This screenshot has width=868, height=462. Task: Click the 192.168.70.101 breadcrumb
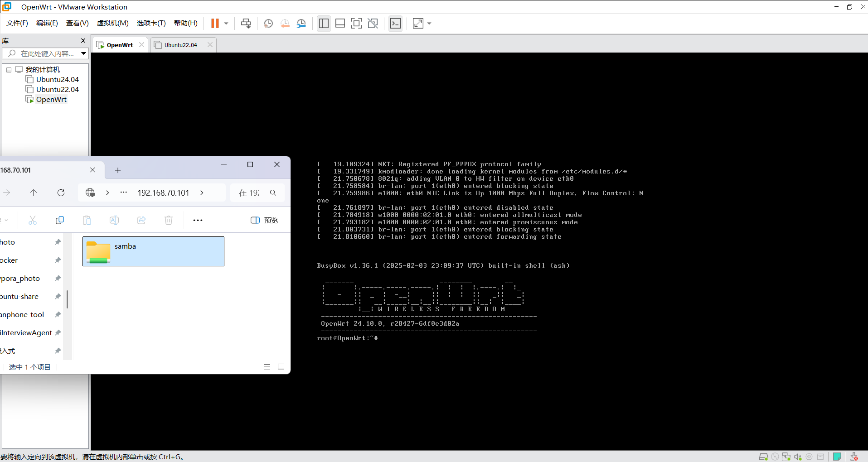click(163, 193)
